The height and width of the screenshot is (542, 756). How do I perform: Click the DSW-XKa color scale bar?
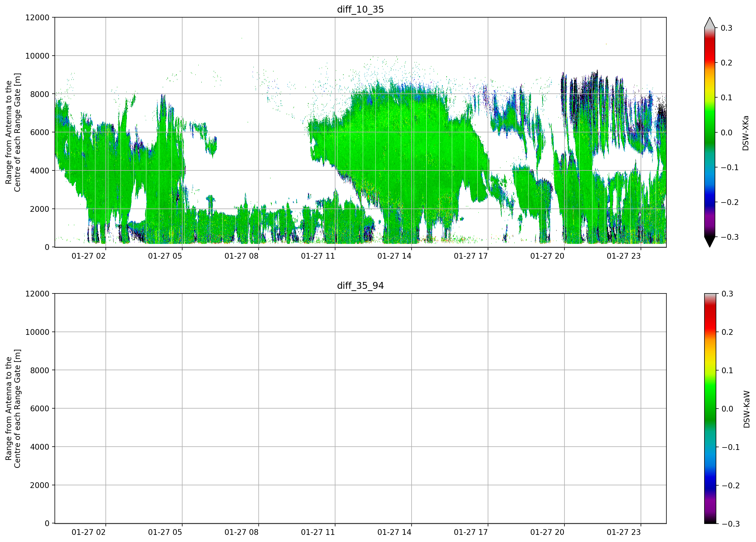coord(710,132)
